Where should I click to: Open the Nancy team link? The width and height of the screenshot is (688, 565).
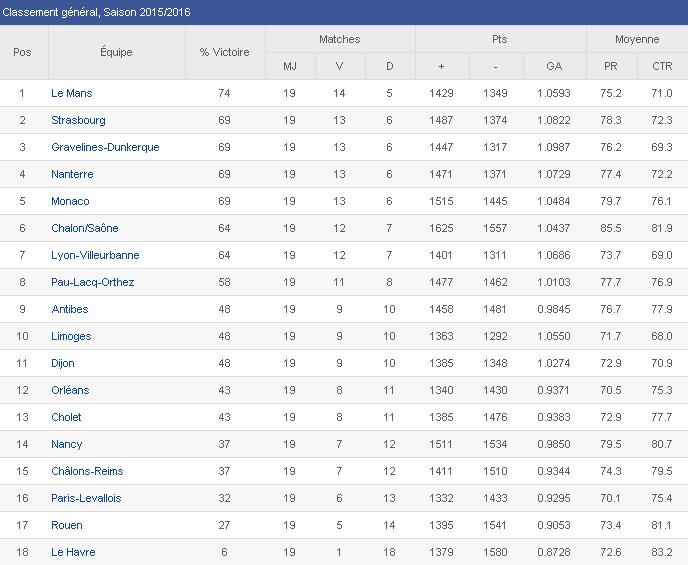point(67,444)
